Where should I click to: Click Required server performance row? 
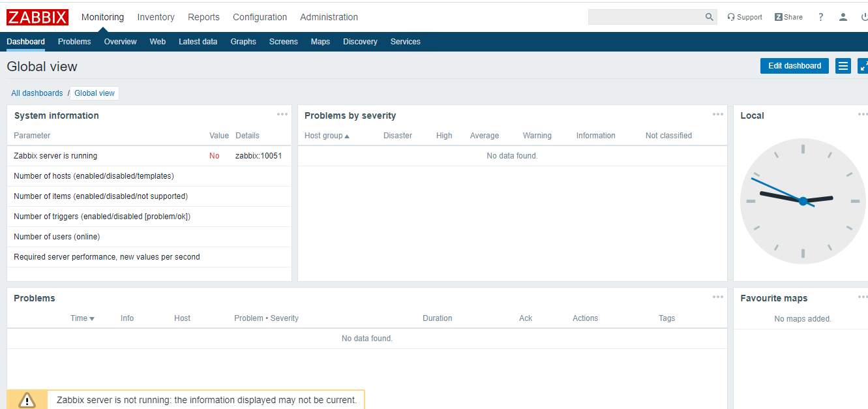(149, 257)
